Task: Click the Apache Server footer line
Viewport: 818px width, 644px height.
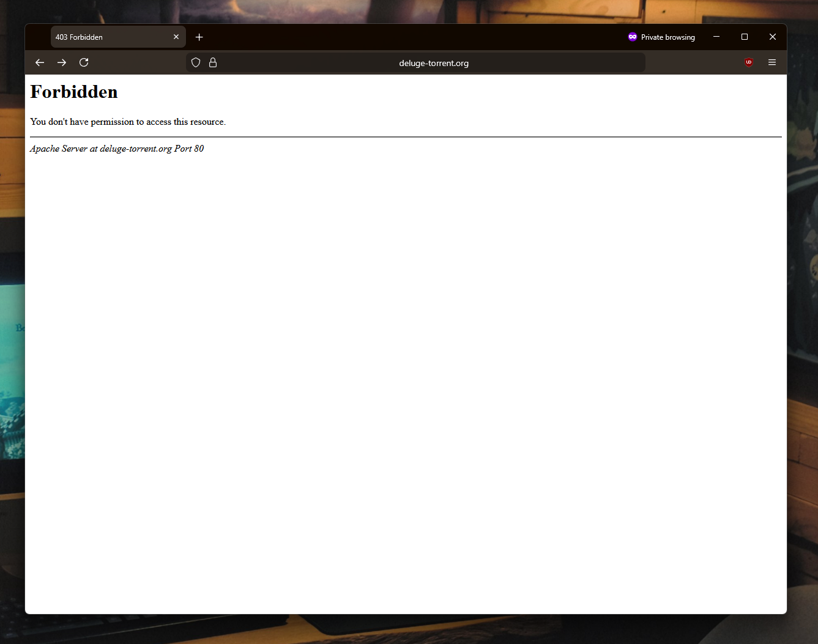Action: point(117,149)
